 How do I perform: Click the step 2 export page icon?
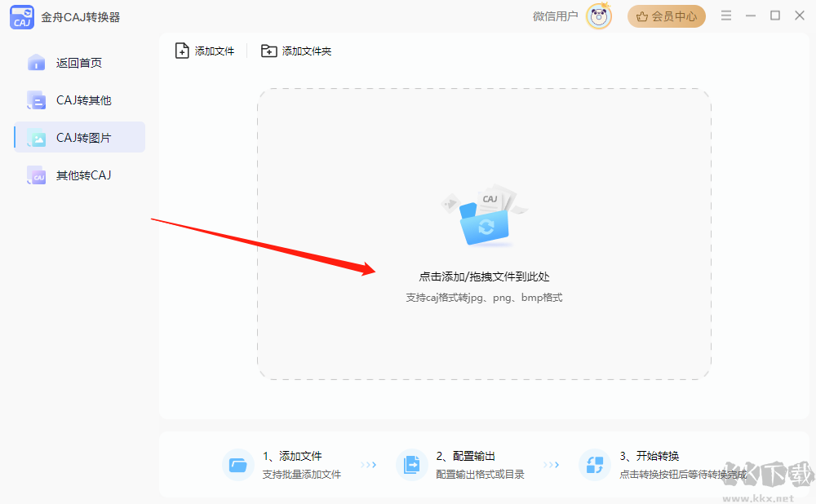click(x=411, y=465)
